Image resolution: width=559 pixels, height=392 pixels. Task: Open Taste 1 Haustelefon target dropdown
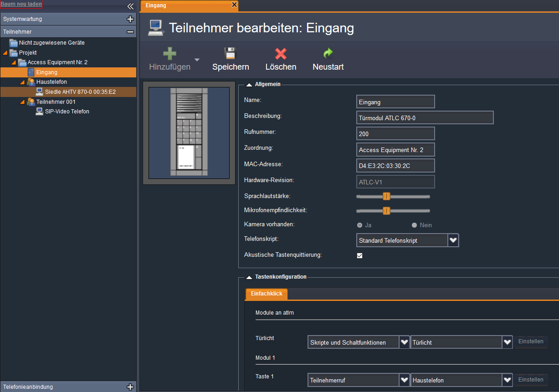tap(508, 380)
